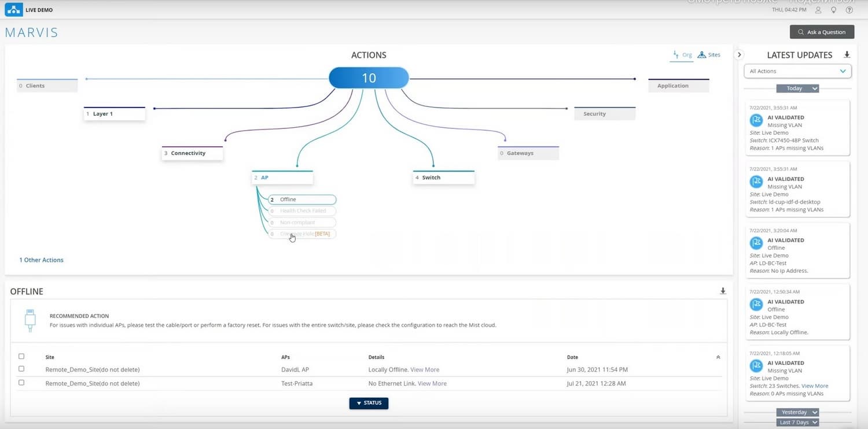Switch to the Sites view tab
The width and height of the screenshot is (868, 429).
[709, 55]
